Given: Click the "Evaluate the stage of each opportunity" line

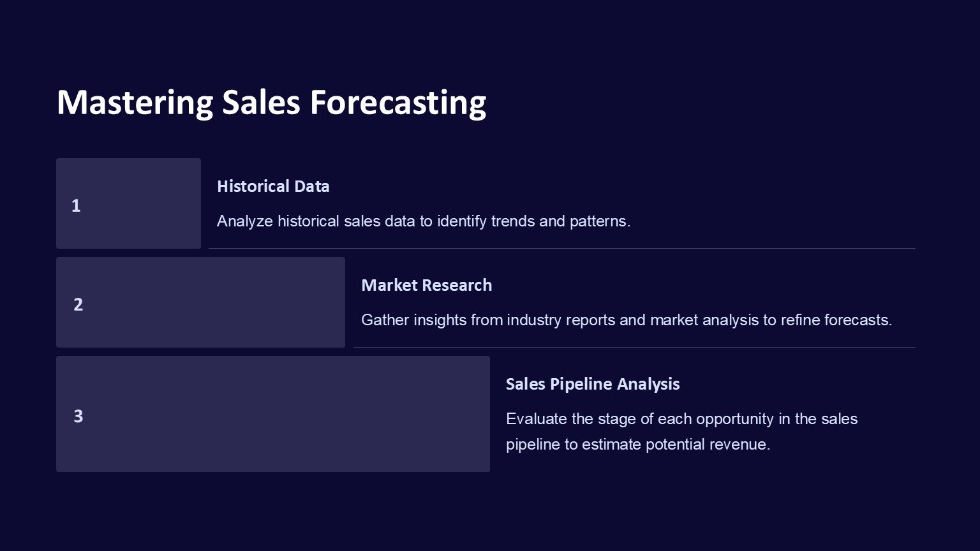Looking at the screenshot, I should 681,419.
